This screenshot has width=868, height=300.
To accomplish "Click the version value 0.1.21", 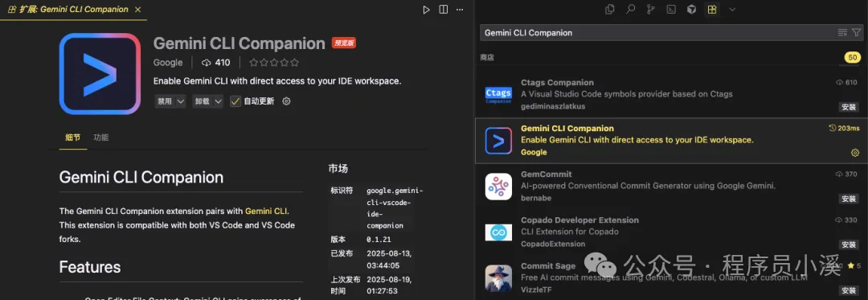I will coord(378,240).
